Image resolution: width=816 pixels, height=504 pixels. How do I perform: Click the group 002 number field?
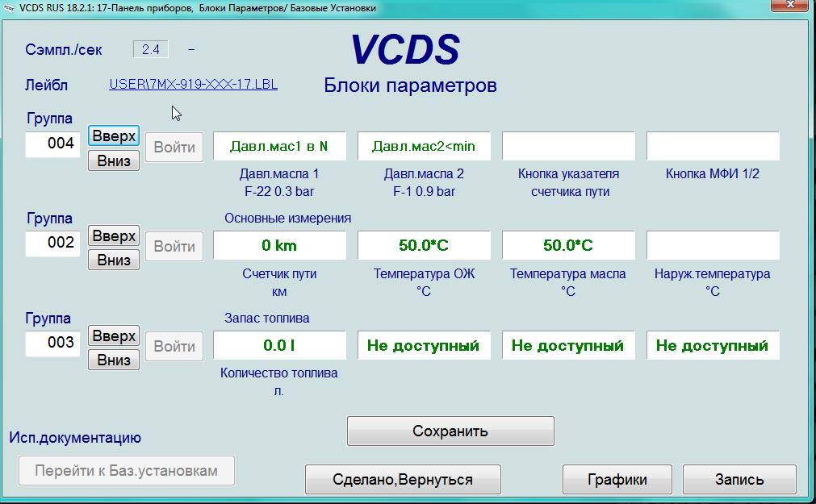point(53,243)
